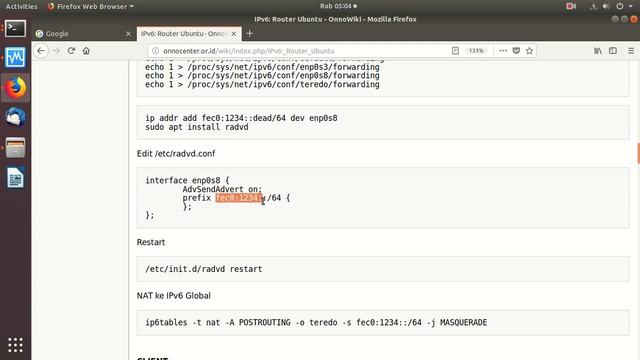640x360 pixels.
Task: Expand the system menu arrow in the top bar
Action: [631, 6]
